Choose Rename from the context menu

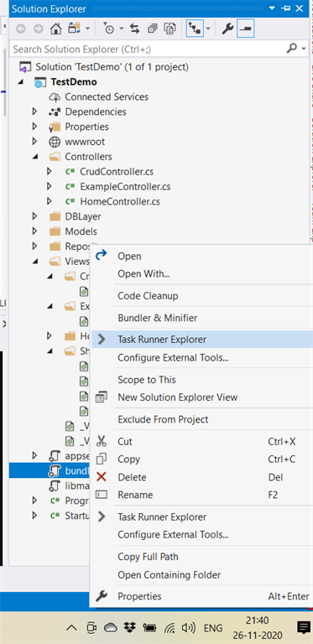click(x=135, y=495)
